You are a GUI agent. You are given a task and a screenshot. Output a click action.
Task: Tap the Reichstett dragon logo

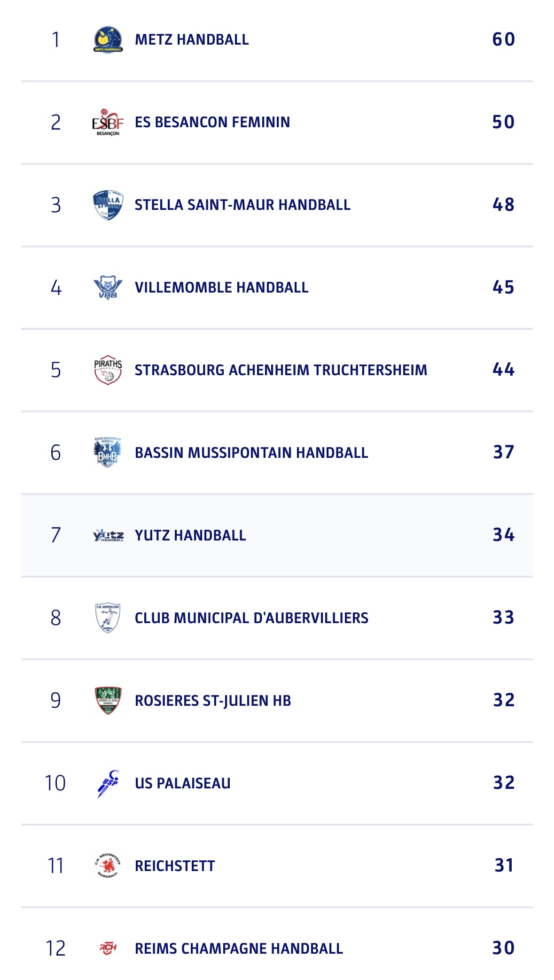pos(108,866)
